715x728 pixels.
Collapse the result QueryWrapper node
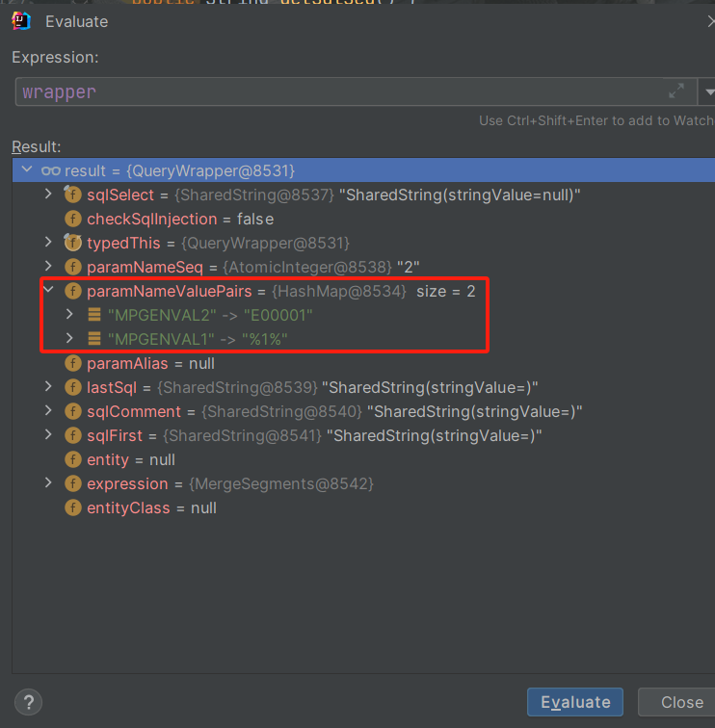coord(27,169)
